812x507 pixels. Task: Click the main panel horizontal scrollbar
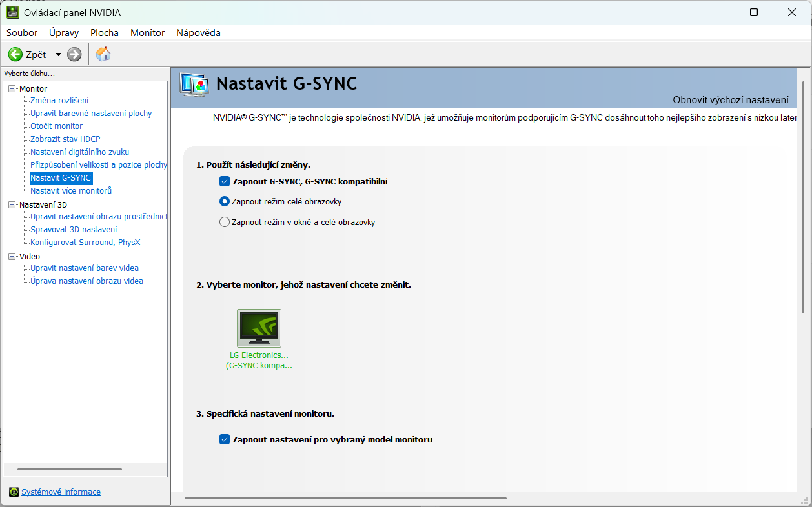point(345,498)
